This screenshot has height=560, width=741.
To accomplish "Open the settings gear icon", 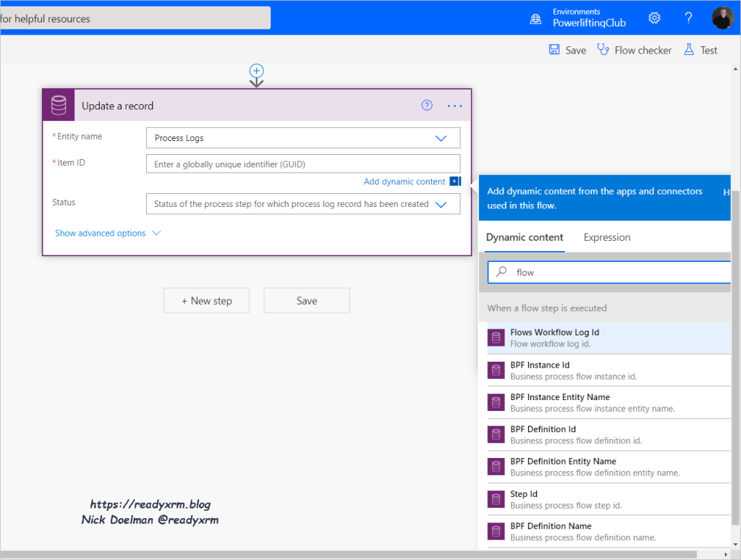I will click(654, 18).
